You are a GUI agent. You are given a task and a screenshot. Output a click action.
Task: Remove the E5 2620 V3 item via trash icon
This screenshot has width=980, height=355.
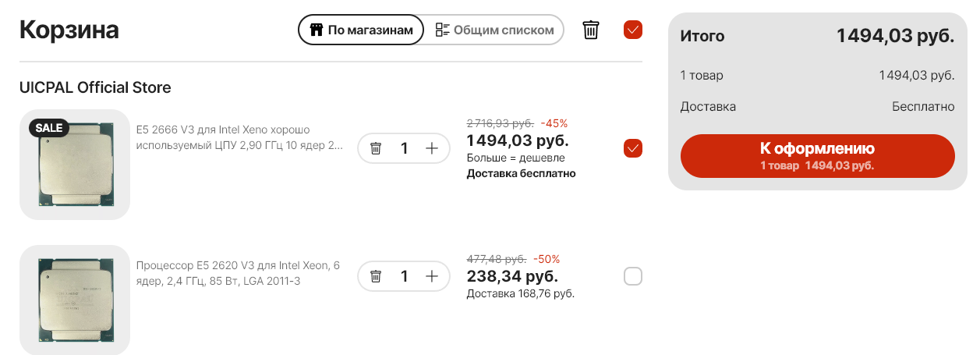[x=376, y=276]
